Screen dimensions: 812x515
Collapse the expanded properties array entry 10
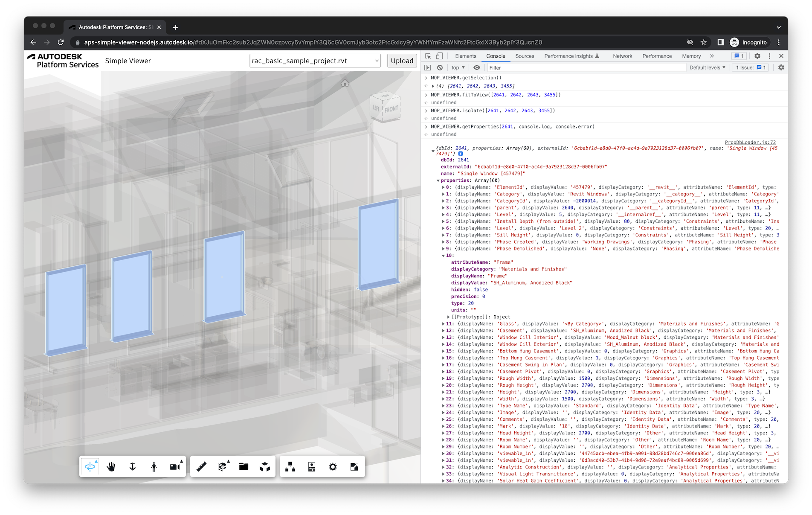click(444, 255)
